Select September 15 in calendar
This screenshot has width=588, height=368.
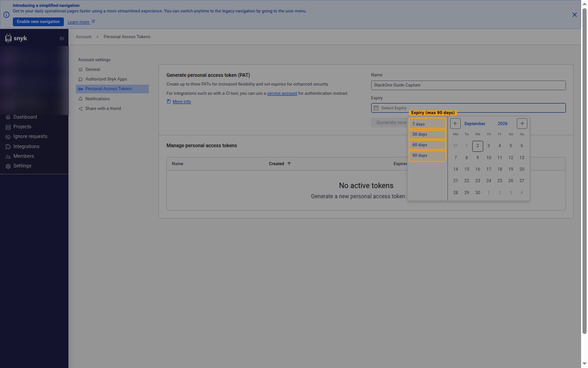tap(467, 169)
